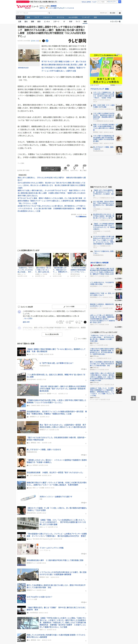The image size is (138, 644).
Task: Expand first comment's …もっと見る link
Action: point(28,318)
